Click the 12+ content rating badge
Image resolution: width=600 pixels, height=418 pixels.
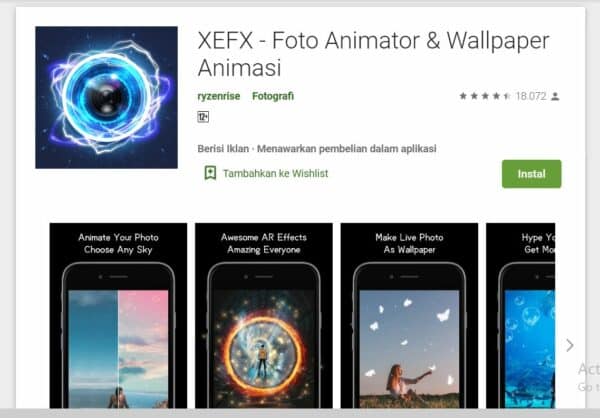(203, 117)
